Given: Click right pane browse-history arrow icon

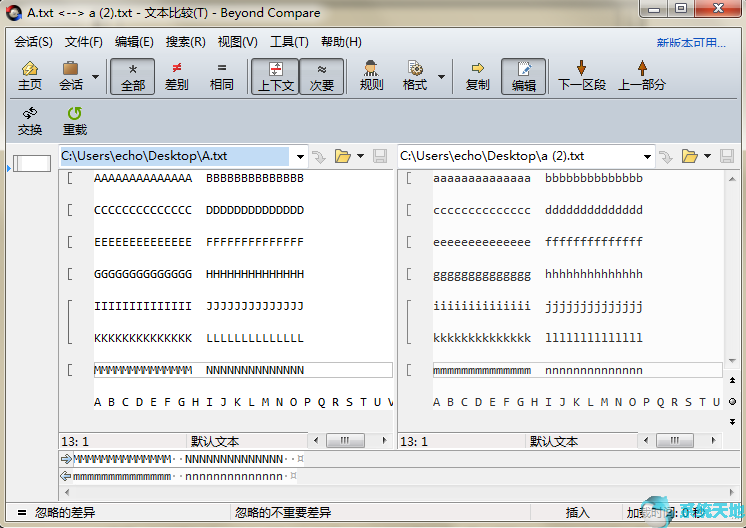Looking at the screenshot, I should tap(666, 156).
